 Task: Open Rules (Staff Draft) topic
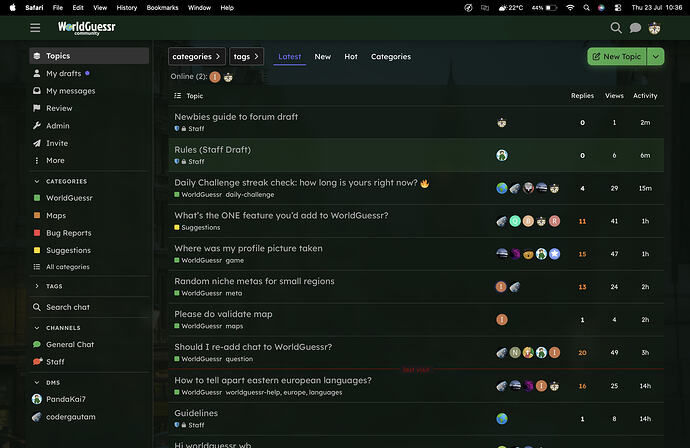click(213, 150)
